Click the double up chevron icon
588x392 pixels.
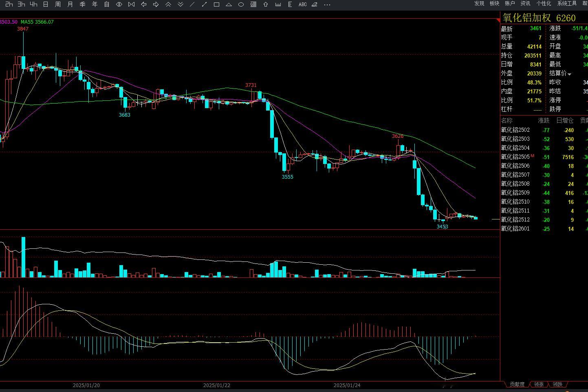pos(168,4)
